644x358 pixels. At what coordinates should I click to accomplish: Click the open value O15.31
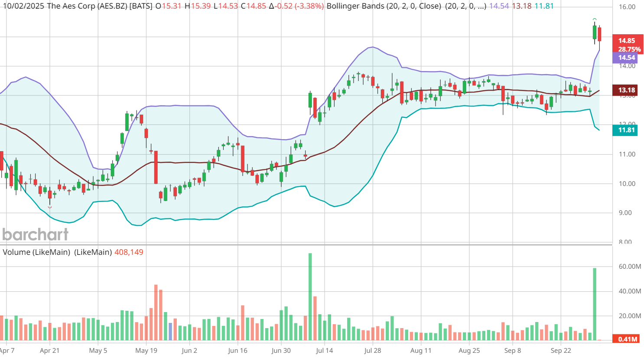point(169,6)
